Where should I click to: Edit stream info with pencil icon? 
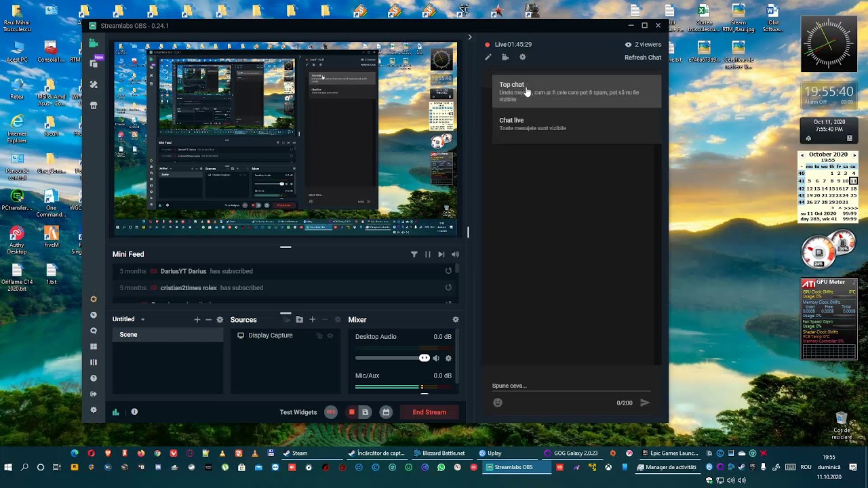[x=488, y=58]
